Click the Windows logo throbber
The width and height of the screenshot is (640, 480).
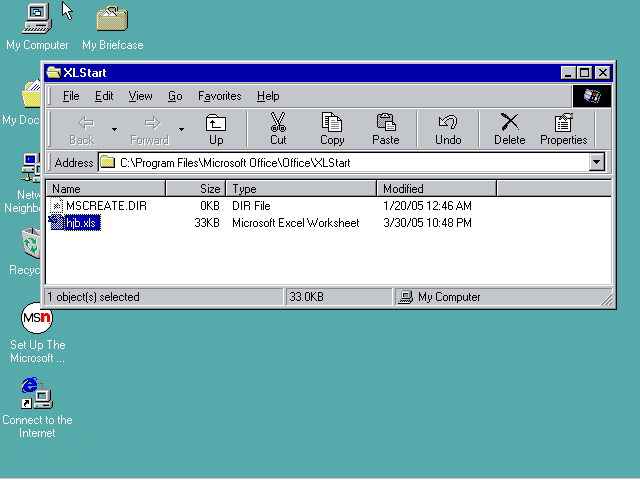tap(592, 96)
